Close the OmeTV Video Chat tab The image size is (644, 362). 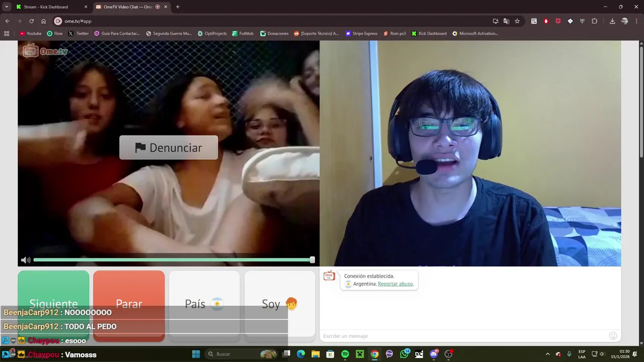[166, 7]
